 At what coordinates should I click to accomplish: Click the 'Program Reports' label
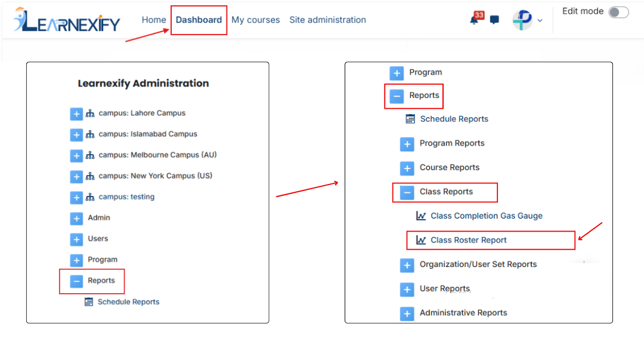coord(452,143)
